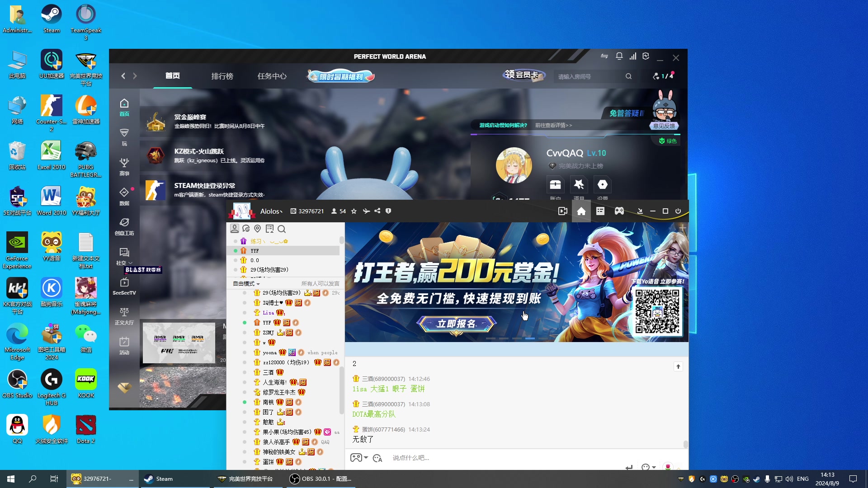
Task: Expand the 自由模式 speaking mode dropdown
Action: pyautogui.click(x=246, y=284)
